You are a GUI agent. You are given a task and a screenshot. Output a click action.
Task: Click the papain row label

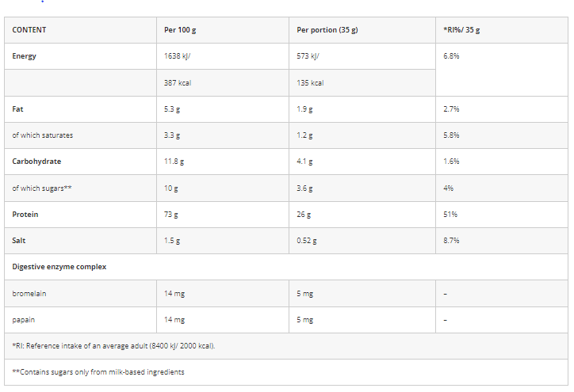click(24, 320)
